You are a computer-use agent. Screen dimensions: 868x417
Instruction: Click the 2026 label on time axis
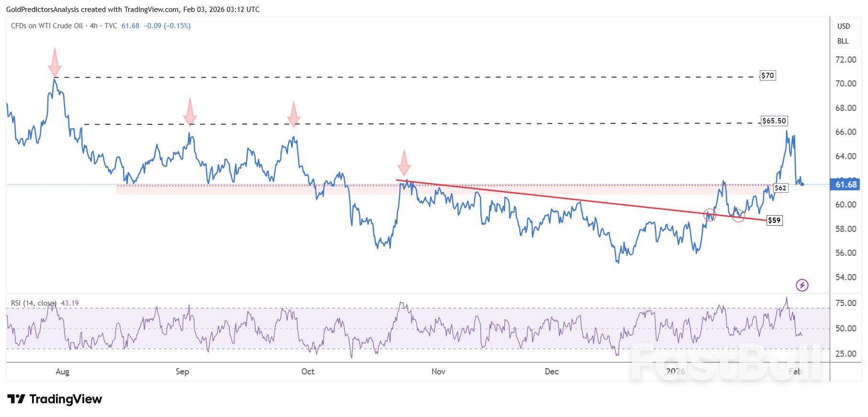click(675, 372)
